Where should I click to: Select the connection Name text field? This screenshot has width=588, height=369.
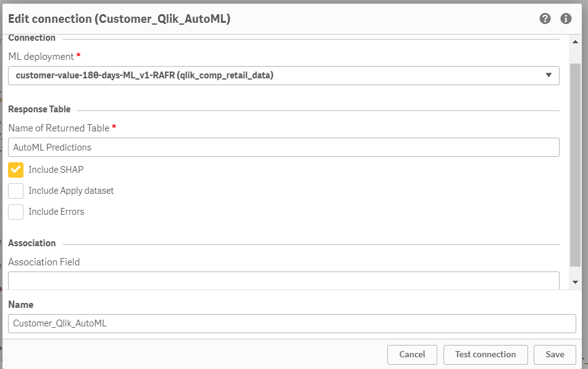point(292,323)
